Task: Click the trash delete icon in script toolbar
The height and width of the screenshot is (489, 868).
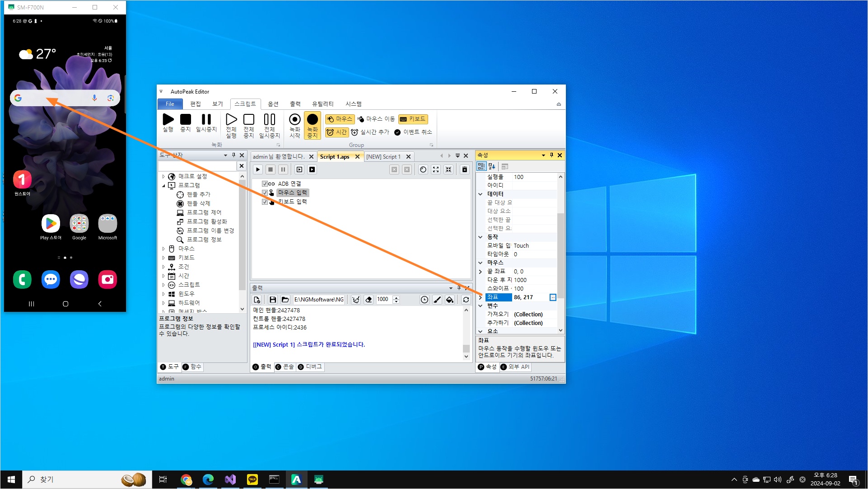Action: [464, 169]
